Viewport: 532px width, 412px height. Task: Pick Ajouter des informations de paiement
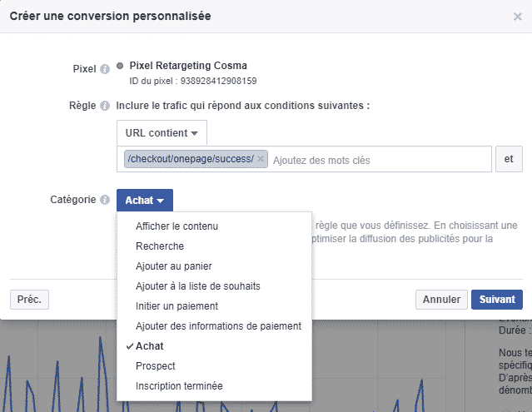click(x=218, y=326)
